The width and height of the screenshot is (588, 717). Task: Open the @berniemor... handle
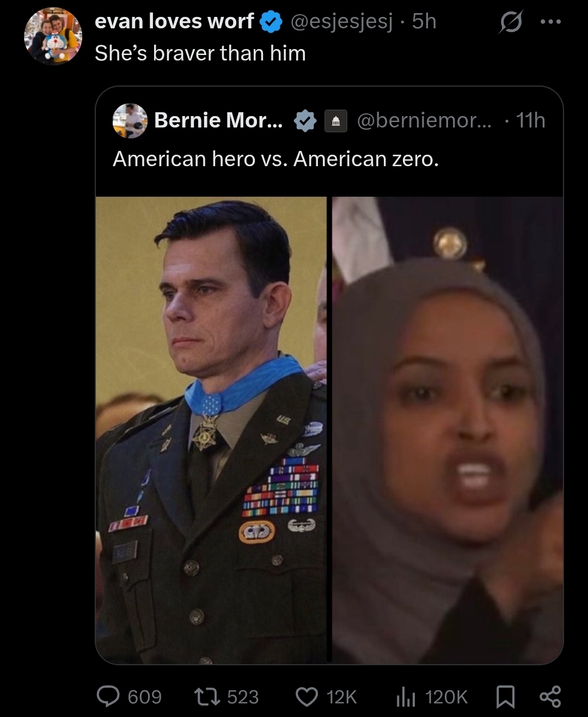click(x=424, y=120)
